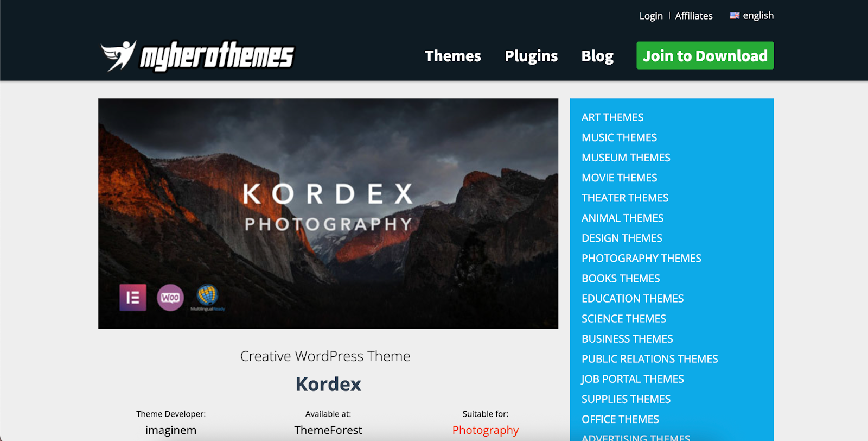The width and height of the screenshot is (868, 441).
Task: Open the Themes menu
Action: point(452,56)
